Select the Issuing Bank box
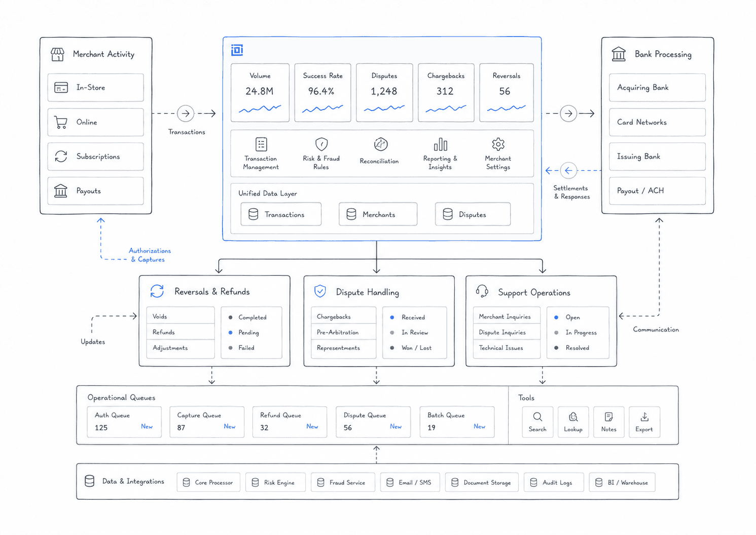 (657, 157)
